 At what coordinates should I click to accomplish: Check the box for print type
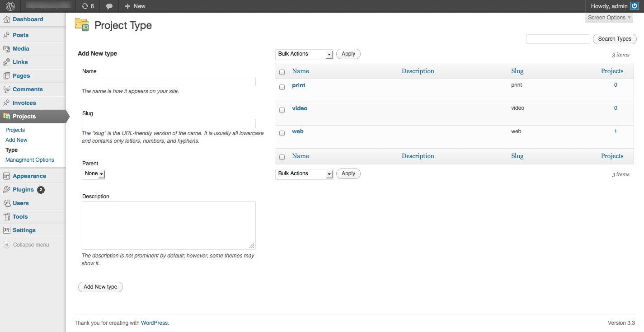282,87
